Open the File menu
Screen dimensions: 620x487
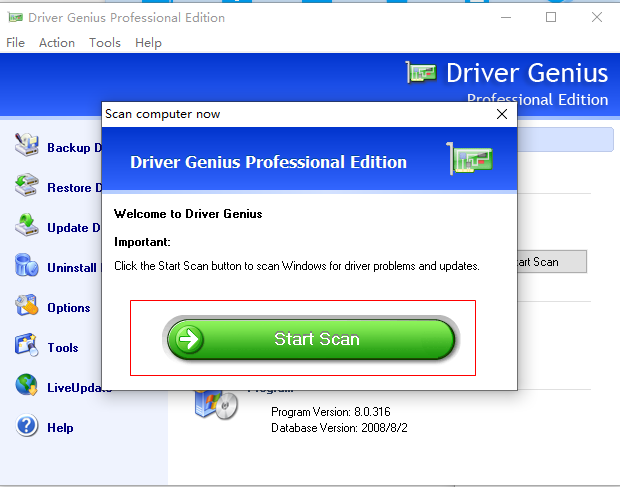15,43
